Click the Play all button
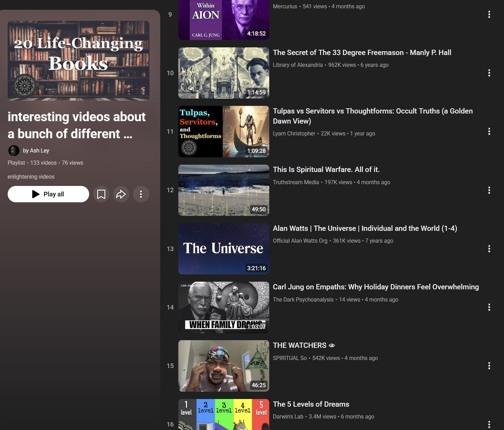Viewport: 504px width, 430px height. 48,194
